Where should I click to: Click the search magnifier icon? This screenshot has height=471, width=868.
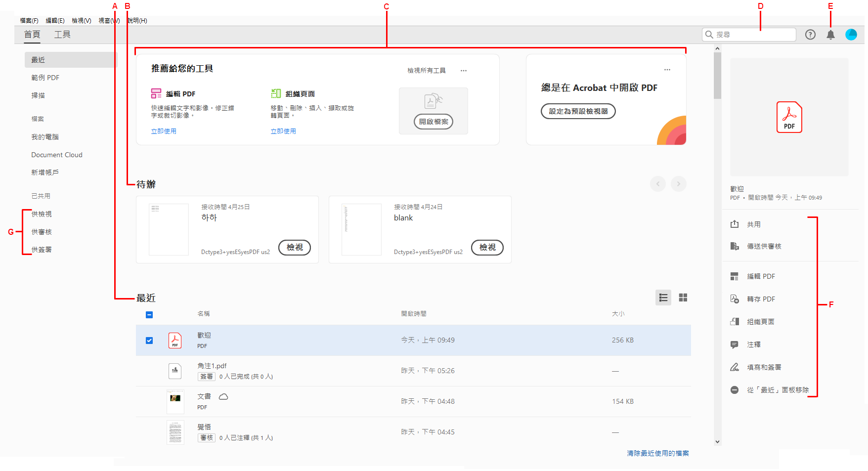coord(709,35)
